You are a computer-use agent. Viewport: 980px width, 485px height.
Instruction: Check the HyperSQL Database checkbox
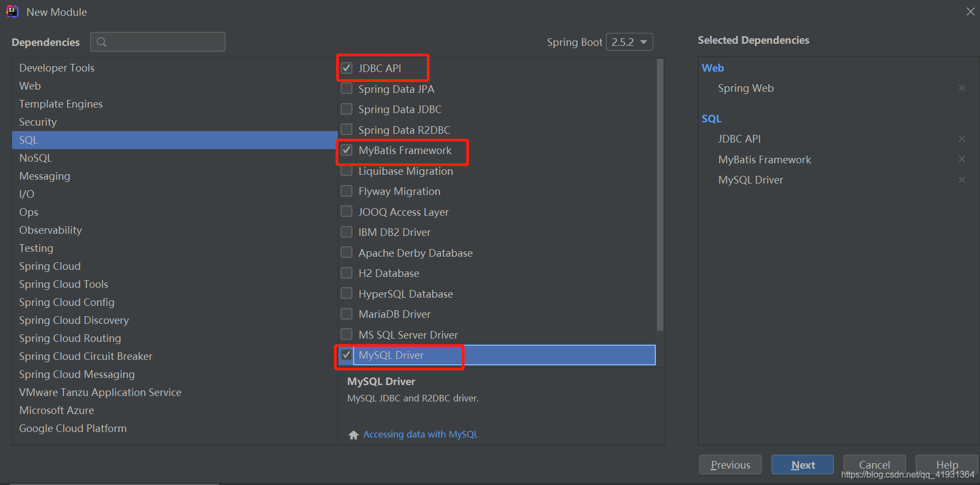[347, 293]
